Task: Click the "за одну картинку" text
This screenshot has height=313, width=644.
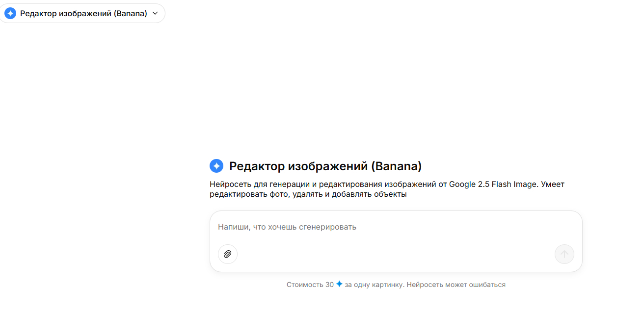Action: pyautogui.click(x=375, y=285)
